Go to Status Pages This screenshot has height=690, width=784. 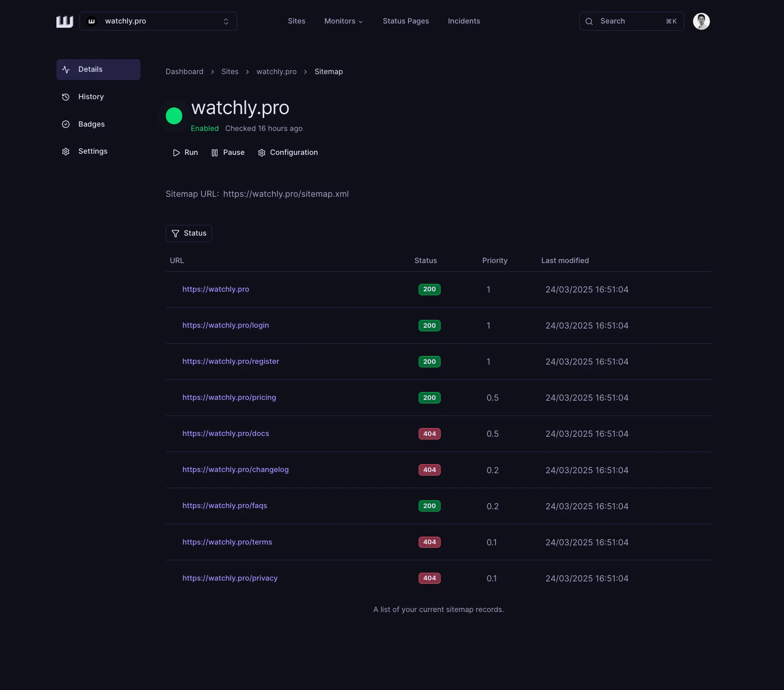[406, 21]
